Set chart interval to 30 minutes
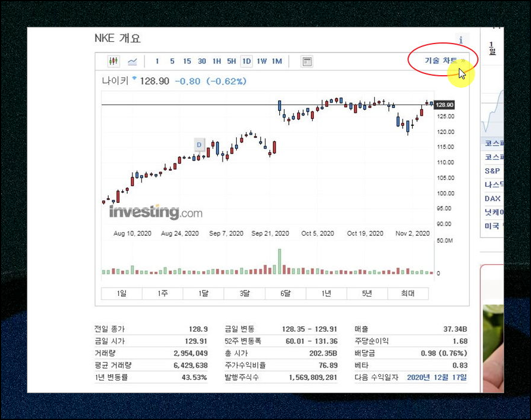This screenshot has height=420, width=531. click(202, 61)
